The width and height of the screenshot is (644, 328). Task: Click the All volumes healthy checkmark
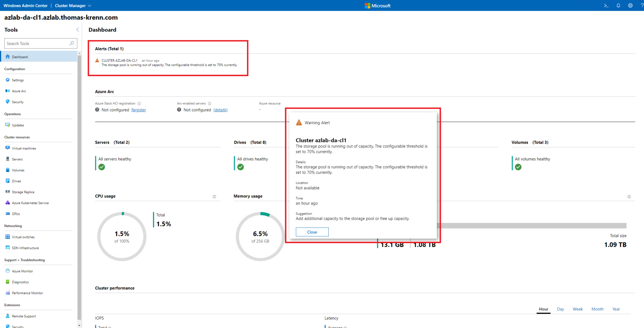click(x=518, y=167)
